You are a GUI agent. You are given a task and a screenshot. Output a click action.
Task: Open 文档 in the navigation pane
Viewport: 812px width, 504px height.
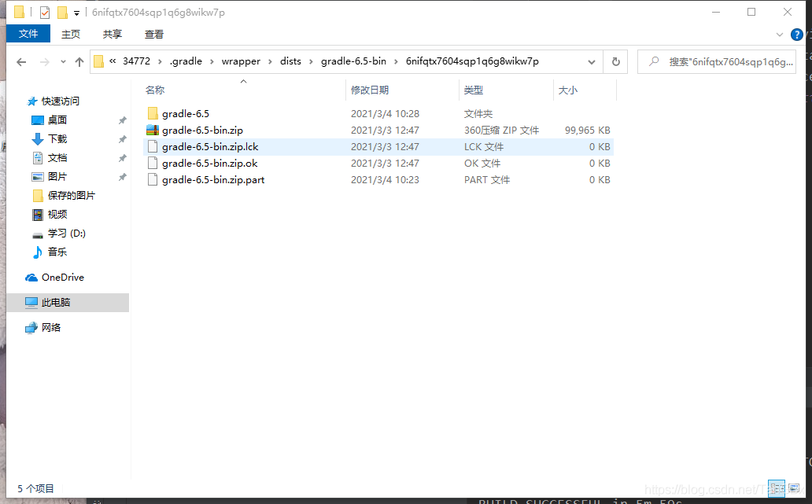point(57,158)
